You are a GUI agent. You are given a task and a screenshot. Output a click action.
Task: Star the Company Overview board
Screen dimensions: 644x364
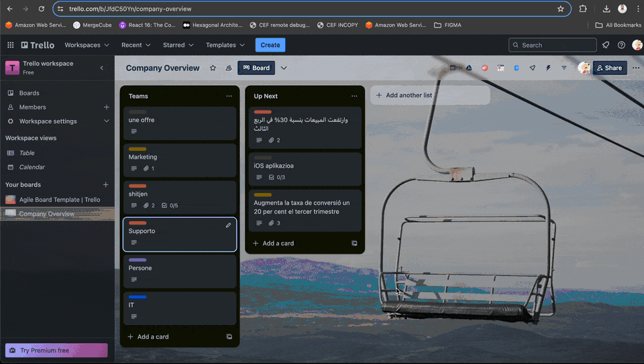(x=213, y=68)
